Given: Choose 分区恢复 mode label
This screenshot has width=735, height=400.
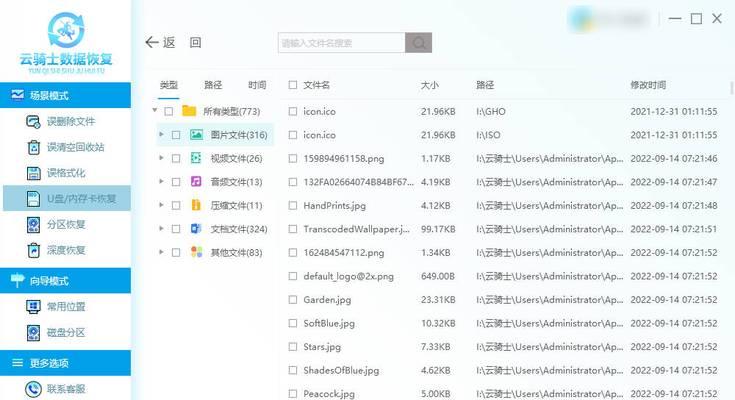Looking at the screenshot, I should pos(66,225).
